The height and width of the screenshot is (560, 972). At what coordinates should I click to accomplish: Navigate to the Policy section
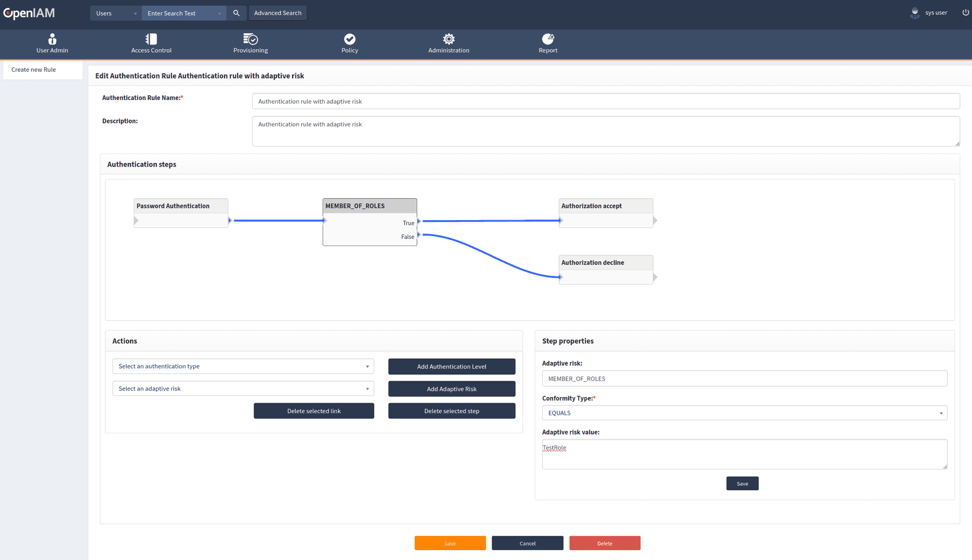pyautogui.click(x=349, y=44)
